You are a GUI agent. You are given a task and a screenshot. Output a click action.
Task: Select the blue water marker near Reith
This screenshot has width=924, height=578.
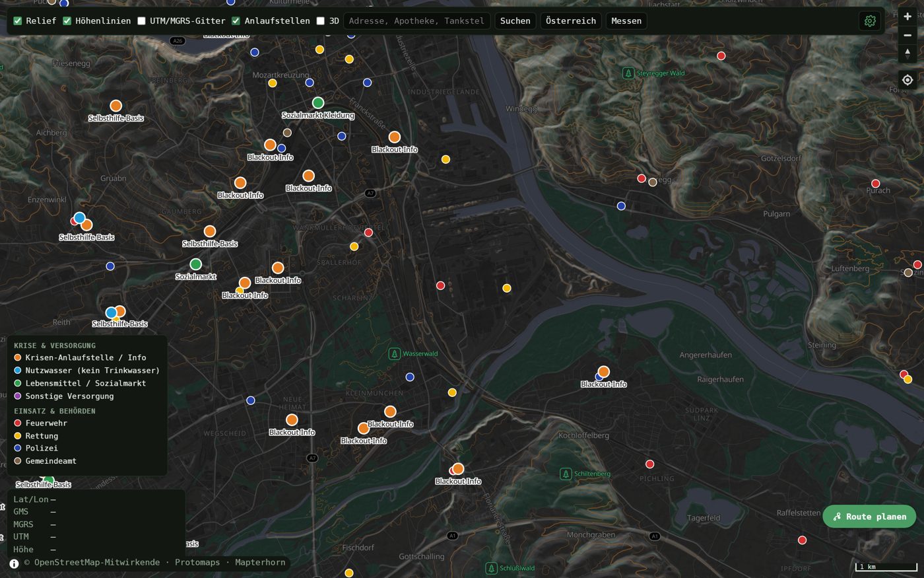[111, 312]
